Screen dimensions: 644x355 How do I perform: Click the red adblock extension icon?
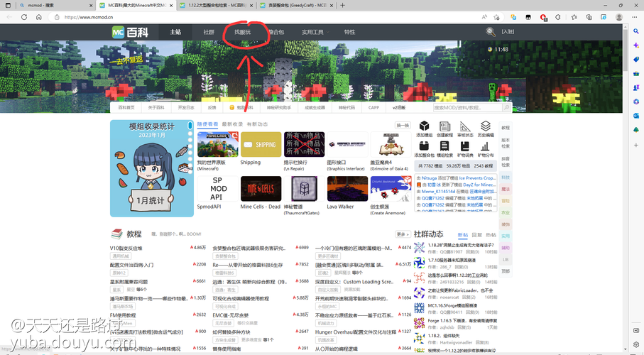(543, 17)
